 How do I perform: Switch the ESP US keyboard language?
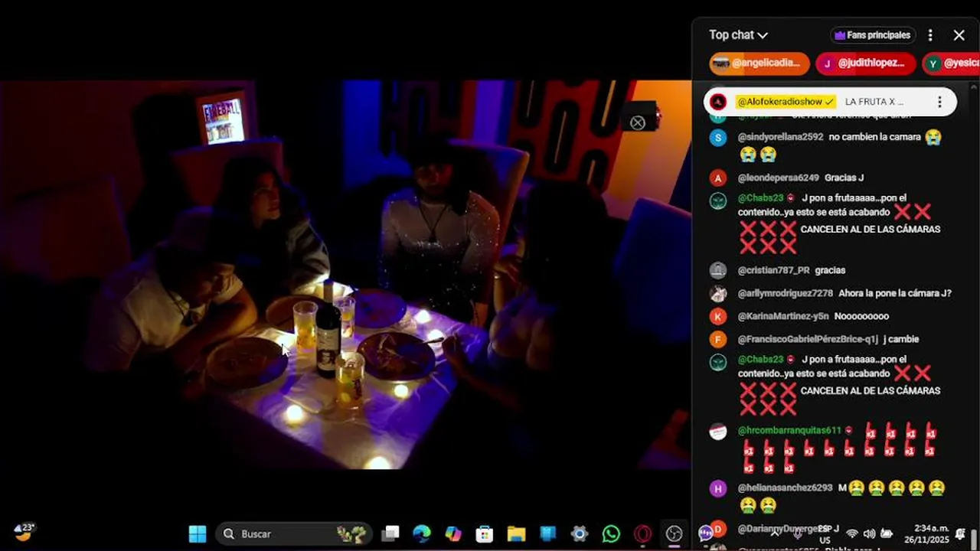[x=824, y=533]
